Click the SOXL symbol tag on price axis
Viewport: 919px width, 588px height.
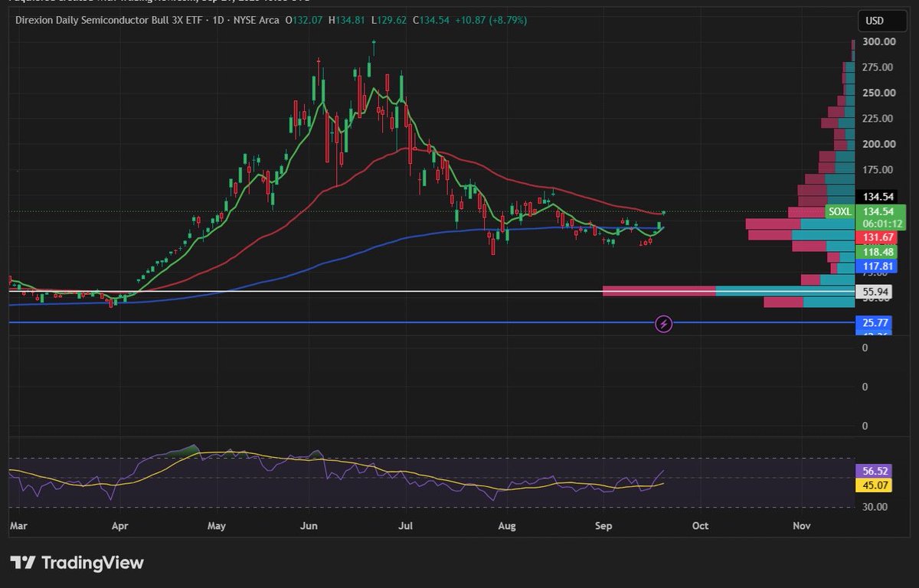pos(839,211)
